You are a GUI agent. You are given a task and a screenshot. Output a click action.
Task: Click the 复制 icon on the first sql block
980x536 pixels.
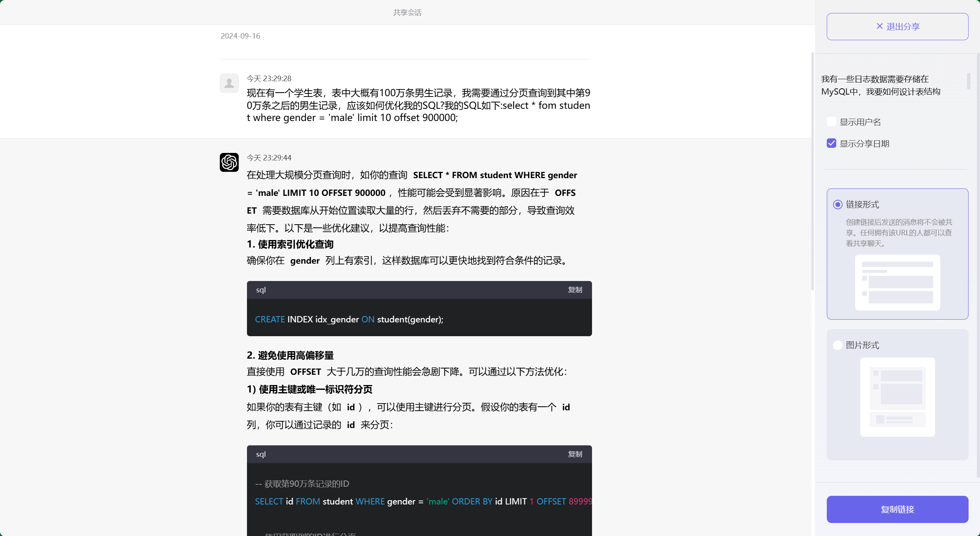coord(575,290)
